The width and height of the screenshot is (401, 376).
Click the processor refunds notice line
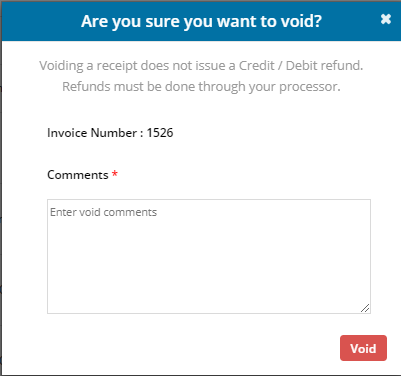[201, 87]
